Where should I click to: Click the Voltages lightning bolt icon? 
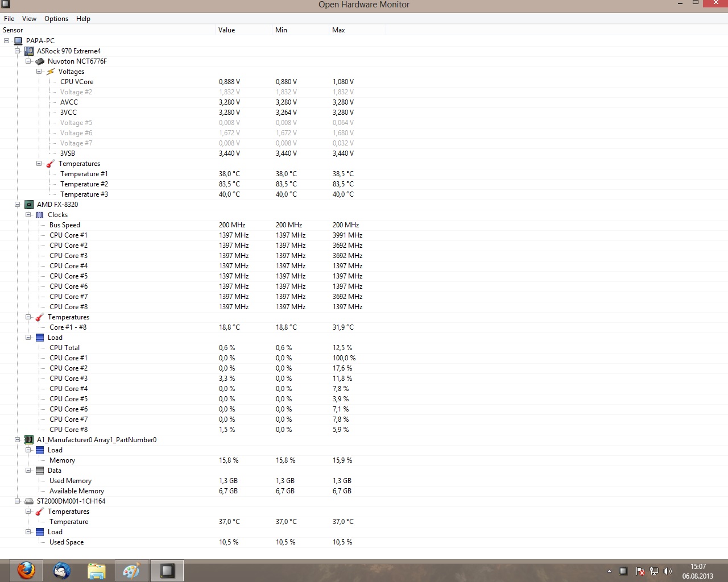point(51,72)
